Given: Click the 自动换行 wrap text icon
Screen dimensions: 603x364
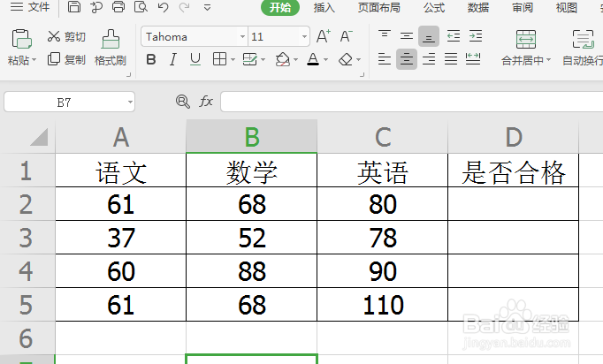Looking at the screenshot, I should click(584, 39).
